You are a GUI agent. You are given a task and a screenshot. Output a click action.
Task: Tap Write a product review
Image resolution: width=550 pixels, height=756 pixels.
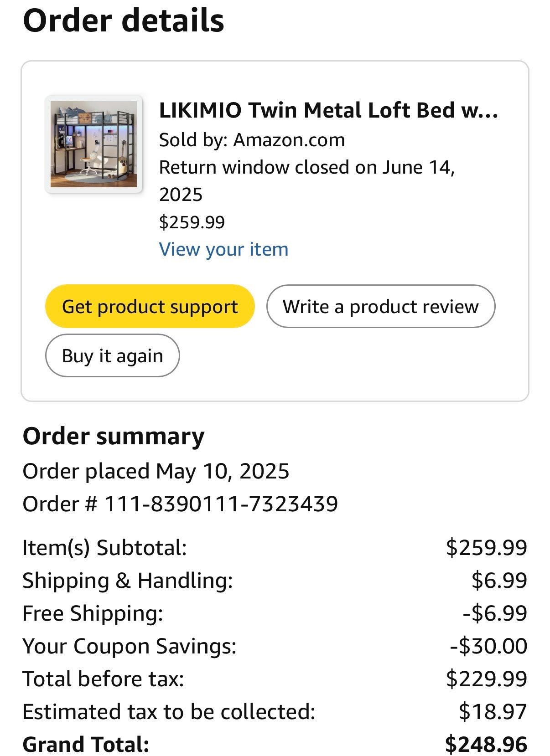tap(380, 306)
